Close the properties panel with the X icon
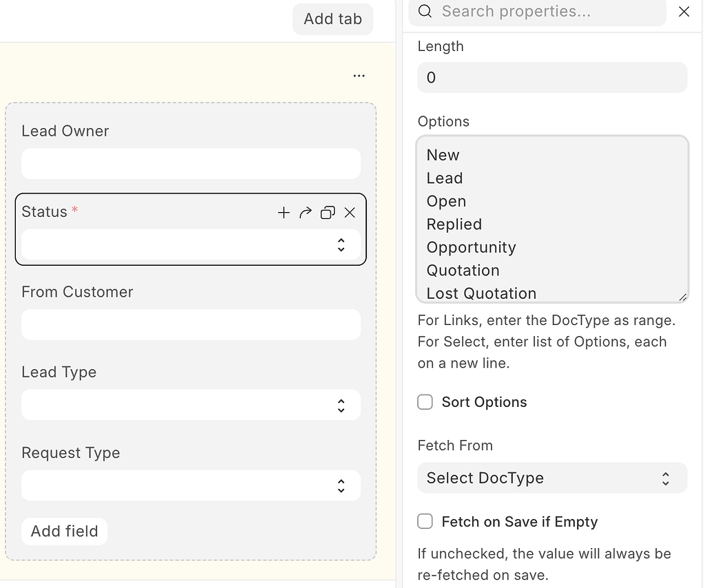This screenshot has height=588, width=705. tap(684, 12)
